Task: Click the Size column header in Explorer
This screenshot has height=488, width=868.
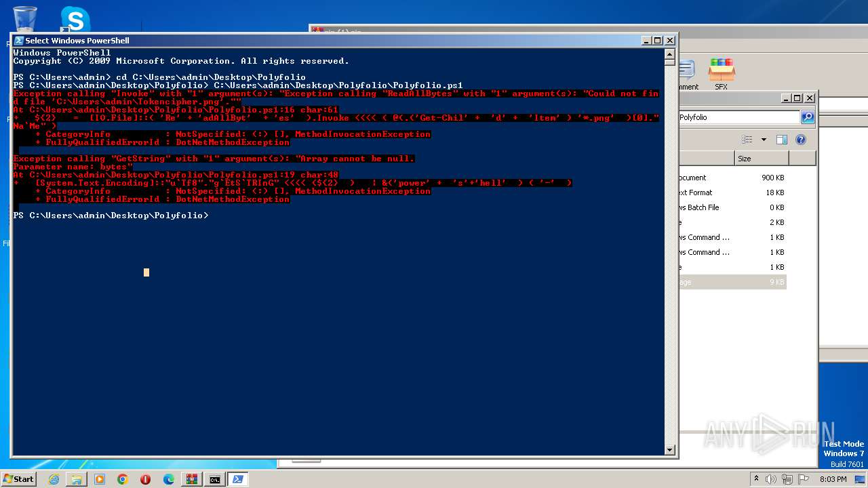Action: [762, 159]
